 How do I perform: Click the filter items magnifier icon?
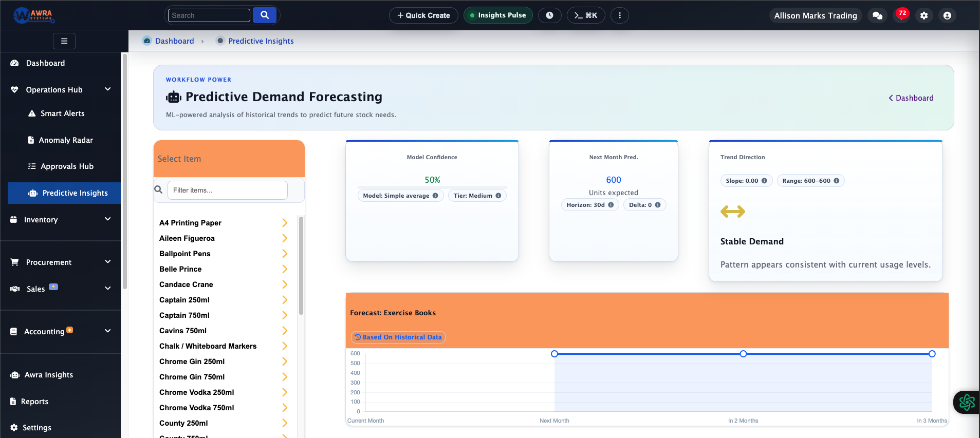tap(158, 189)
